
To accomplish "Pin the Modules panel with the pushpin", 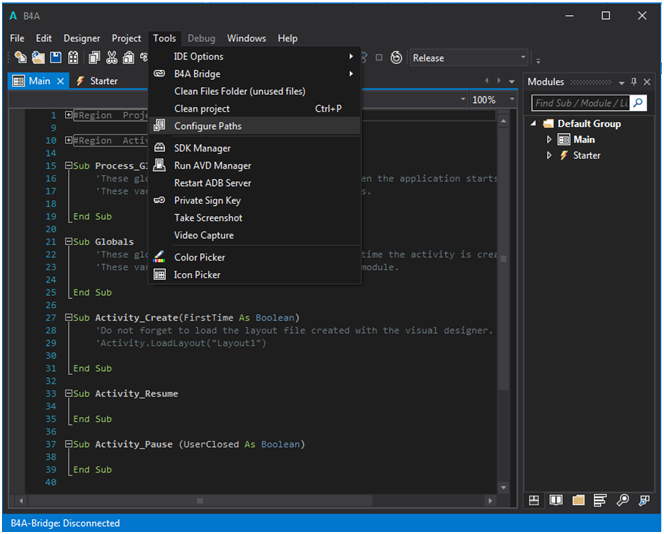I will 633,82.
